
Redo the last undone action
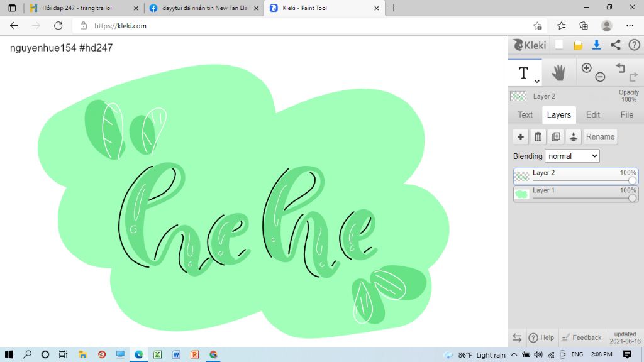coord(633,77)
